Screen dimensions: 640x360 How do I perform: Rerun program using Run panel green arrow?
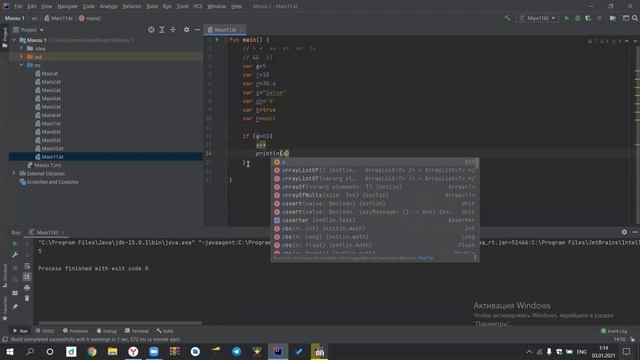(x=15, y=244)
